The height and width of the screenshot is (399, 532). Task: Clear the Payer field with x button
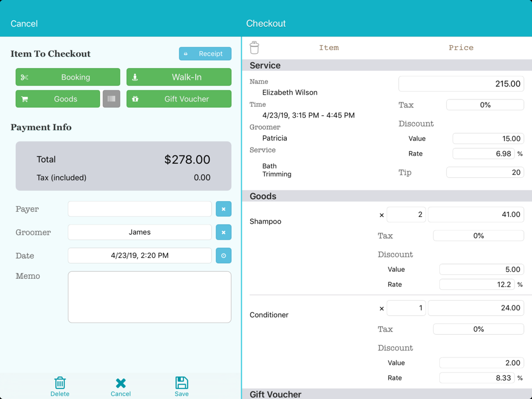pyautogui.click(x=223, y=209)
